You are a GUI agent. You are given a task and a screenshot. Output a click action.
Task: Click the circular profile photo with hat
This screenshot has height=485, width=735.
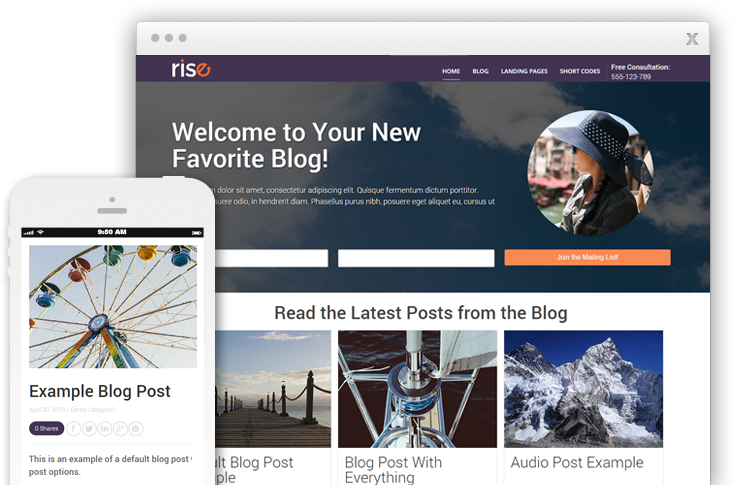(590, 172)
